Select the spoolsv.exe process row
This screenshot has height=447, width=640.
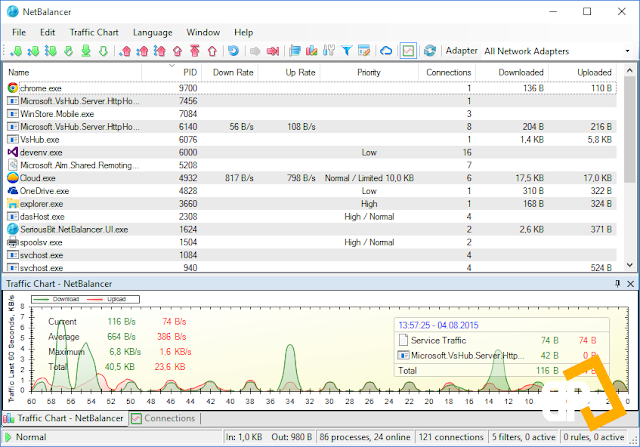pos(310,242)
